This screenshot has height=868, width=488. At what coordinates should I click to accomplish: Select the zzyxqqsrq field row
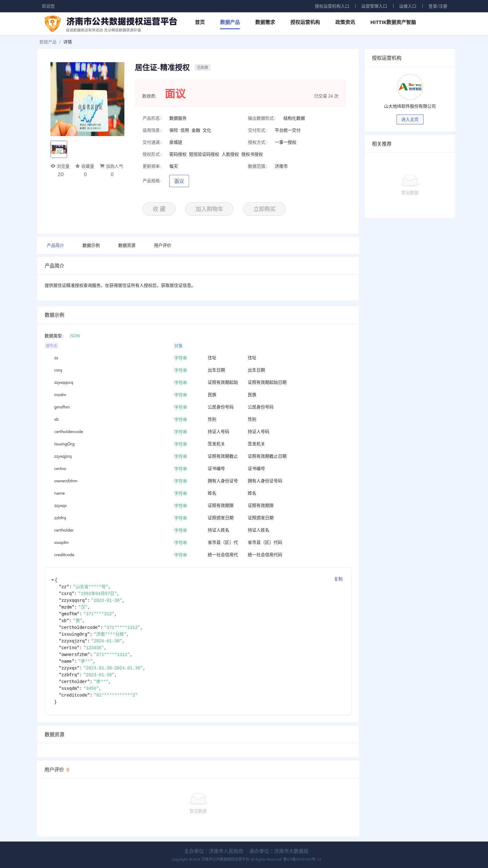198,383
